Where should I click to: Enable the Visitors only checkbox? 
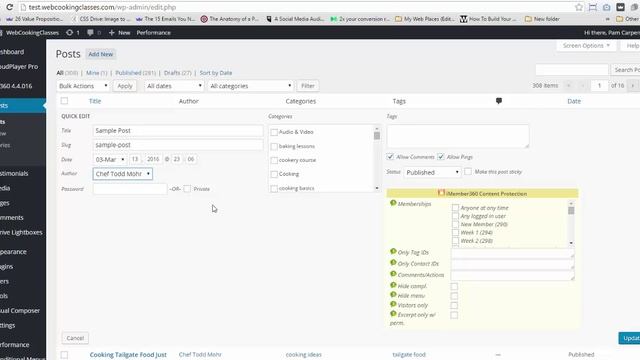coord(454,305)
